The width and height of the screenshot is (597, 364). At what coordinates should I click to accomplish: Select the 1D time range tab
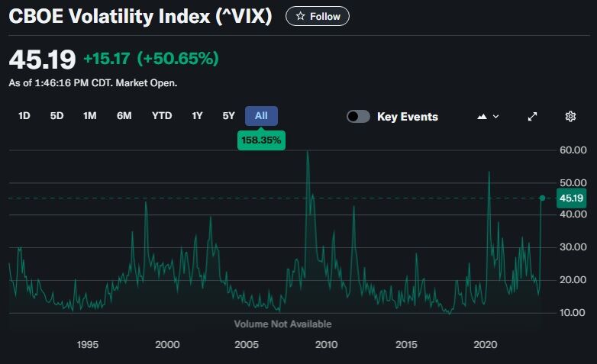[x=24, y=116]
